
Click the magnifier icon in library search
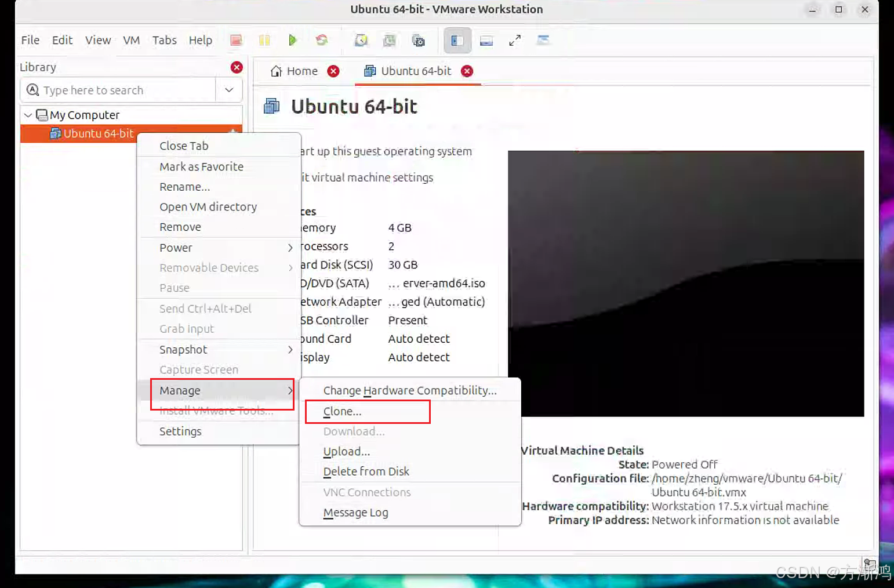(33, 90)
